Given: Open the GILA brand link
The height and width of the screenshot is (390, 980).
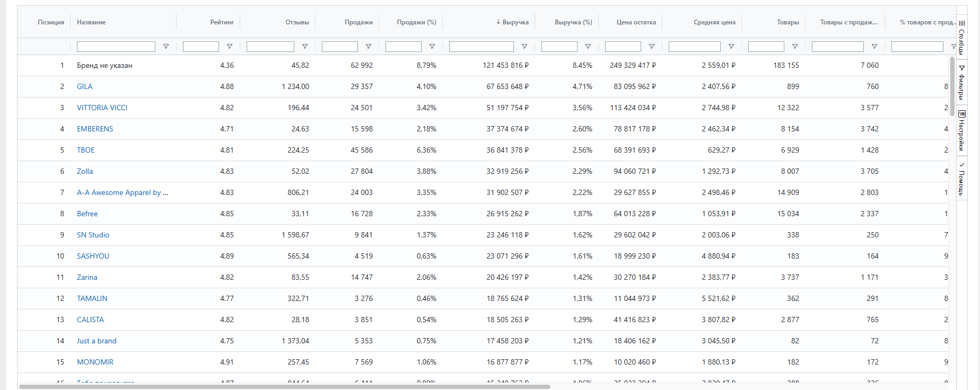Looking at the screenshot, I should [x=85, y=86].
